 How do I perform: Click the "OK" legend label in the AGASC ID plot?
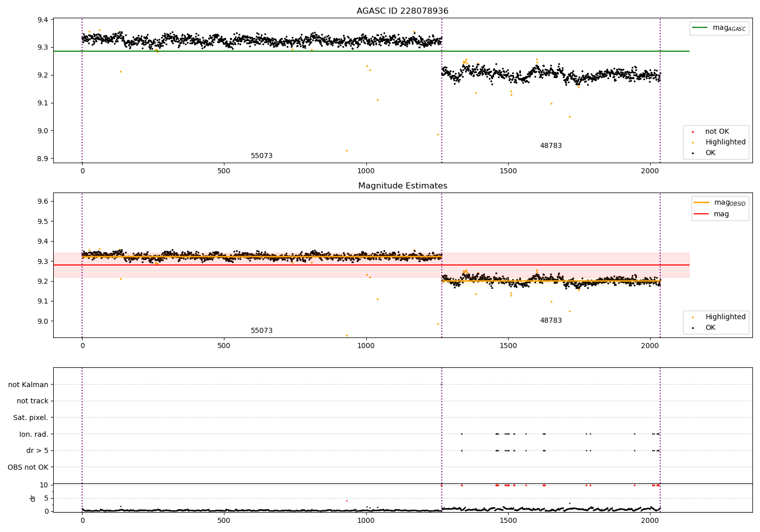[x=710, y=153]
